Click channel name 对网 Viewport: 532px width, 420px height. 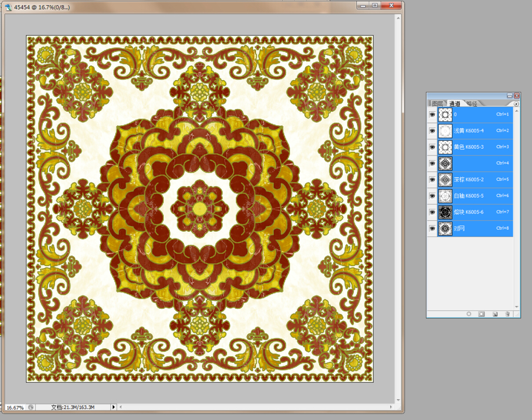(x=459, y=229)
